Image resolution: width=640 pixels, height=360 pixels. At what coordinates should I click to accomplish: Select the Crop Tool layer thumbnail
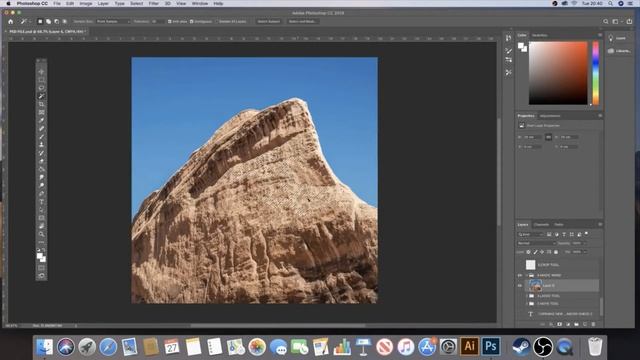(x=530, y=264)
